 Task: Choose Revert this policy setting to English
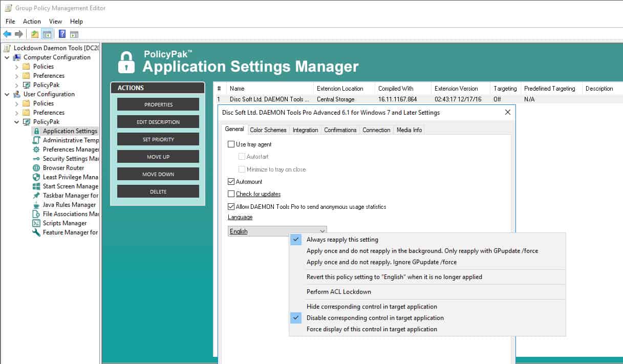(427, 277)
